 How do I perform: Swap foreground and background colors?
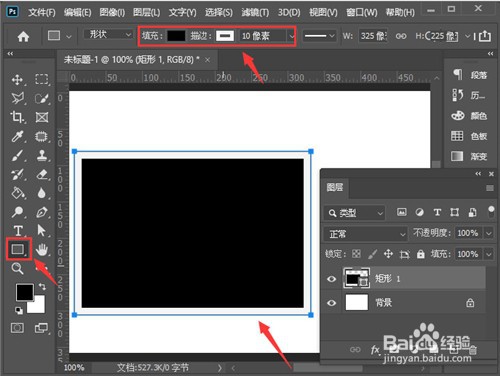click(42, 287)
